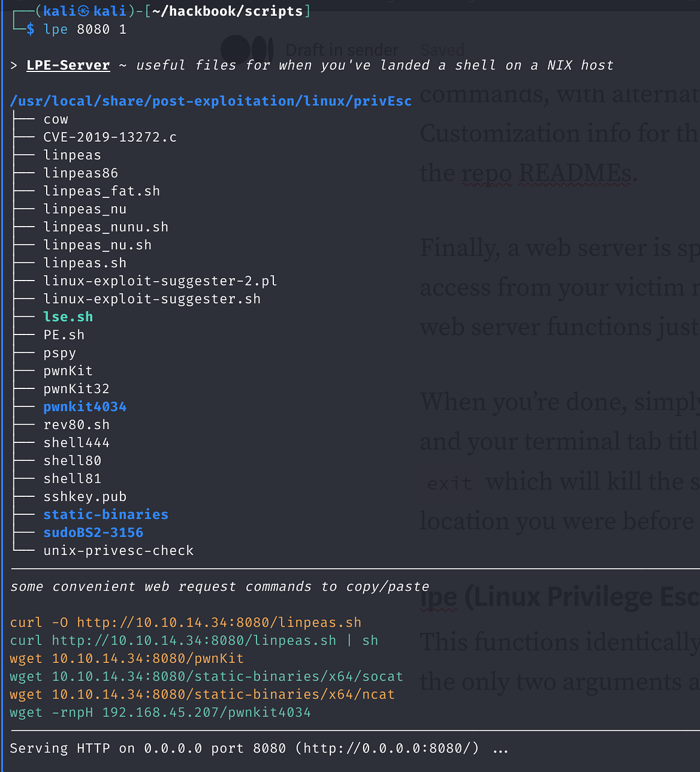Select the shell80 entry
This screenshot has width=700, height=772.
point(72,461)
